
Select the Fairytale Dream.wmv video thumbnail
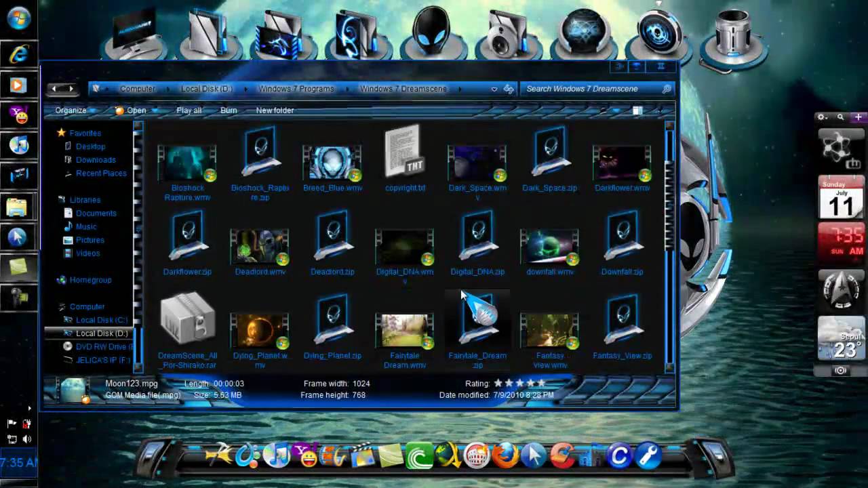coord(405,331)
